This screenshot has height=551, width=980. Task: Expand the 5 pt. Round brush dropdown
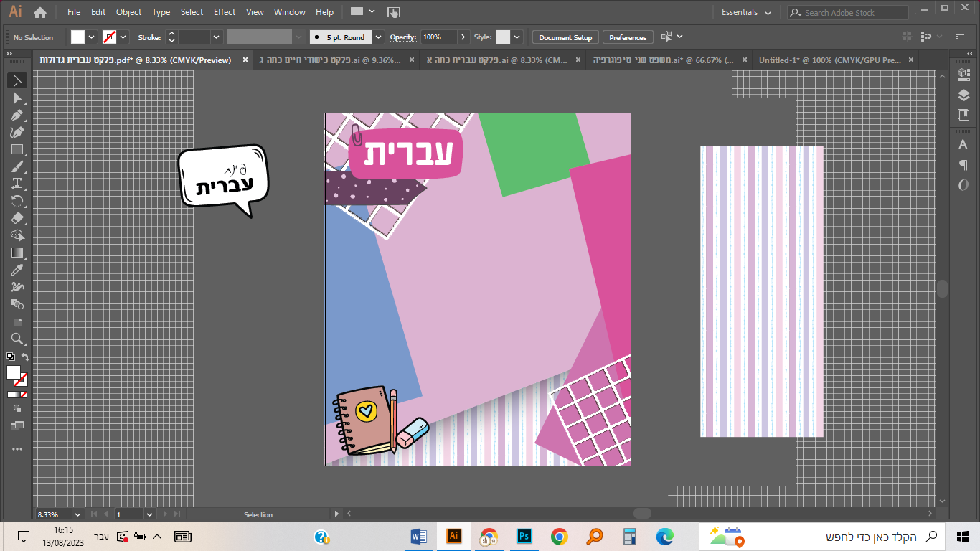379,37
